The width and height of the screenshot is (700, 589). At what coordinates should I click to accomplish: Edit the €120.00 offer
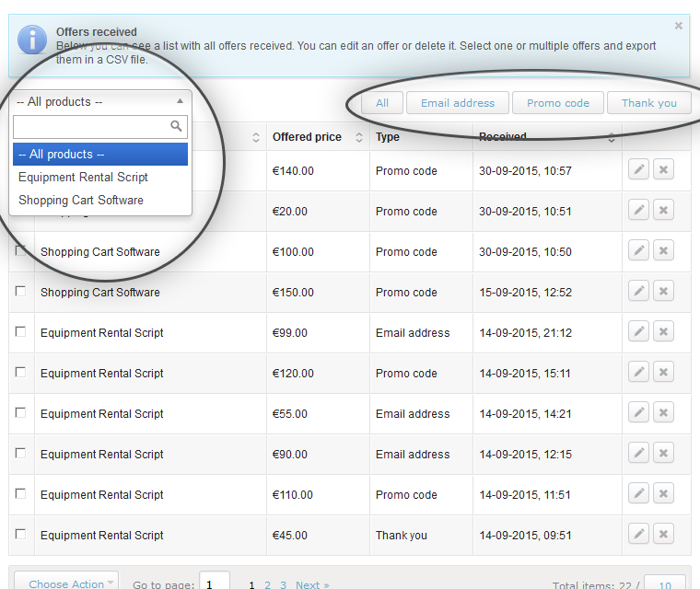click(x=638, y=372)
